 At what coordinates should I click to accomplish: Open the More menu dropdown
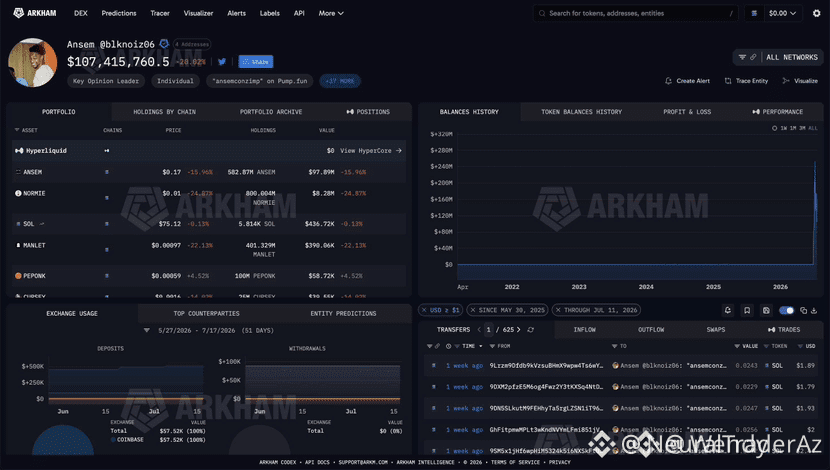[331, 13]
